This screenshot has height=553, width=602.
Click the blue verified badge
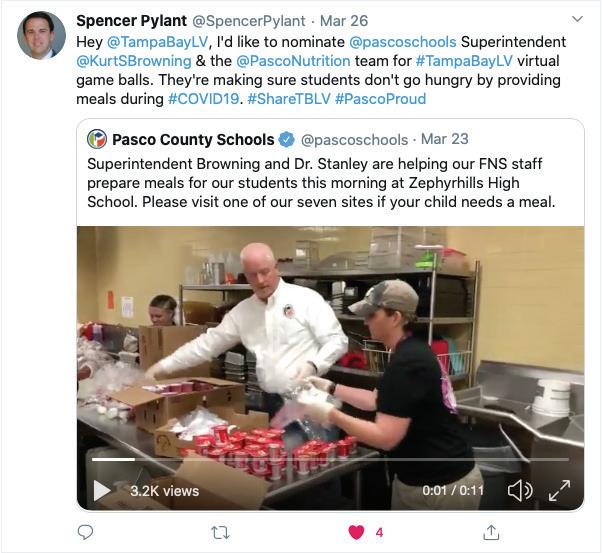pos(286,139)
